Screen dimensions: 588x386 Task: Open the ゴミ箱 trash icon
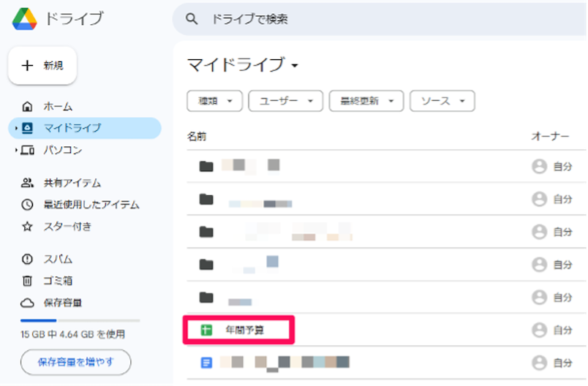(28, 281)
